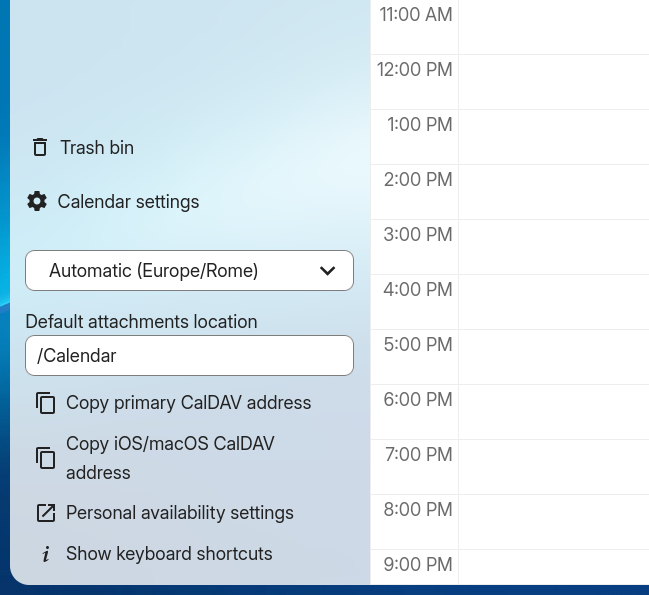Viewport: 649px width, 595px height.
Task: Click the Trash bin icon
Action: (x=40, y=148)
